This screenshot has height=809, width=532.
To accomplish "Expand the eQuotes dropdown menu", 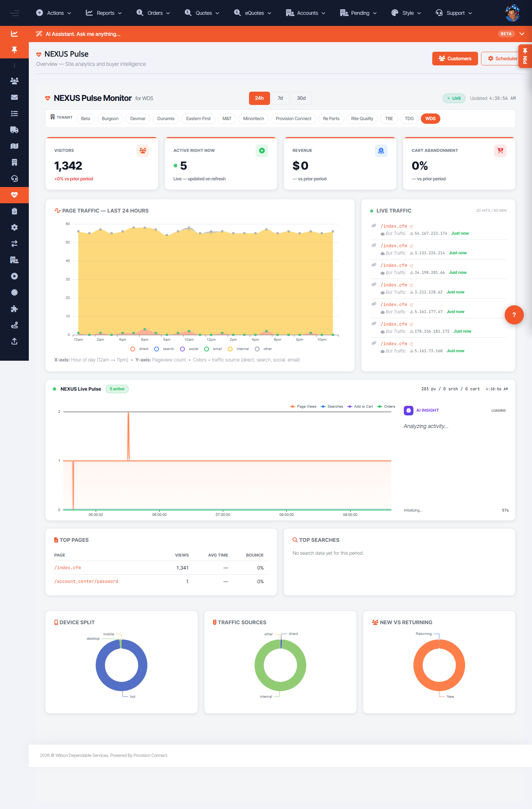I will [253, 13].
